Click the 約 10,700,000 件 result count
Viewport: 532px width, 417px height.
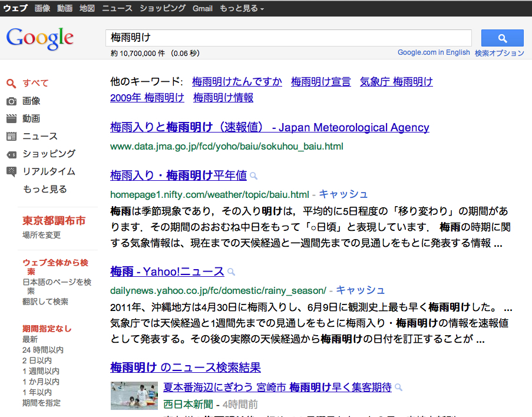(138, 53)
